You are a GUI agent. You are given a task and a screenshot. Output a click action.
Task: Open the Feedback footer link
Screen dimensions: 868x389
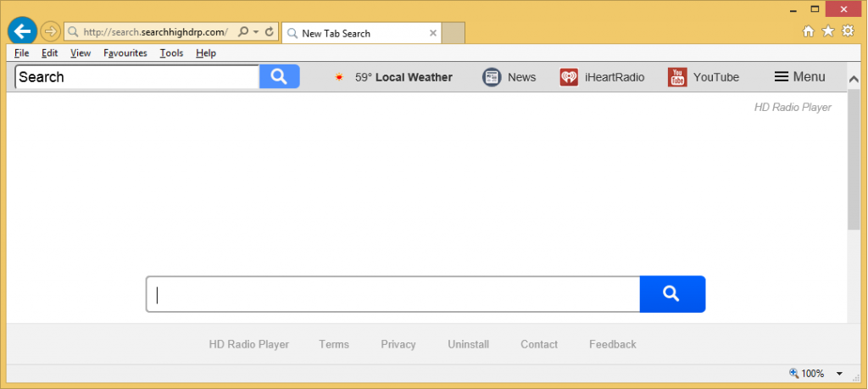point(613,344)
